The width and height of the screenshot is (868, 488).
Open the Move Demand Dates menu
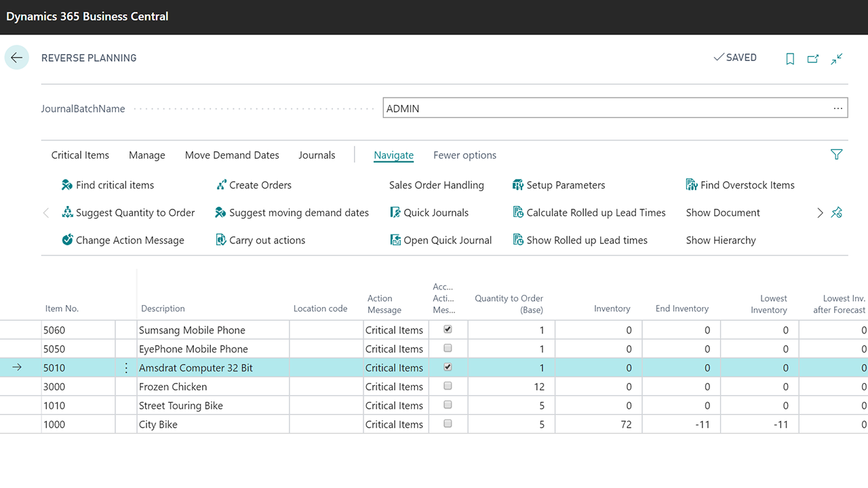click(232, 155)
